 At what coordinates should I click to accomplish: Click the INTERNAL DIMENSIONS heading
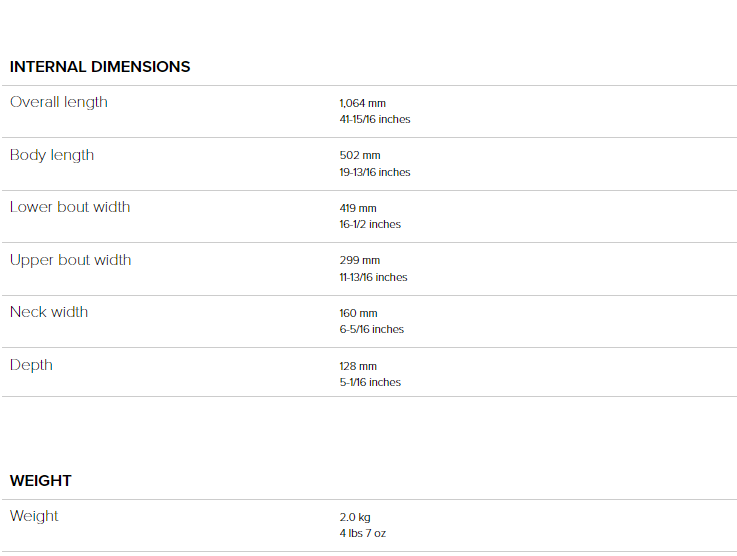click(100, 67)
